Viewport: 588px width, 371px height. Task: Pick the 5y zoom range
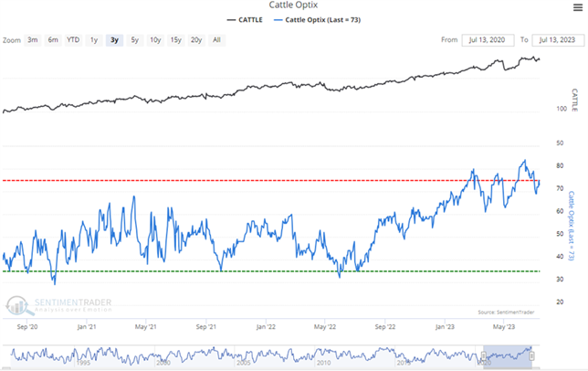pos(134,40)
